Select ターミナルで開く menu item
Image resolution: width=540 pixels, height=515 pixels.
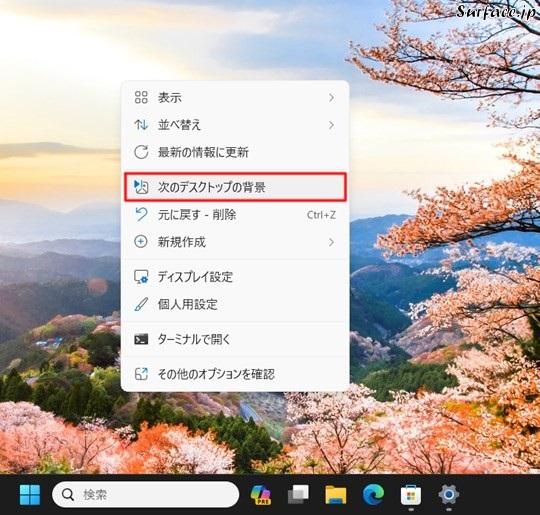[235, 339]
